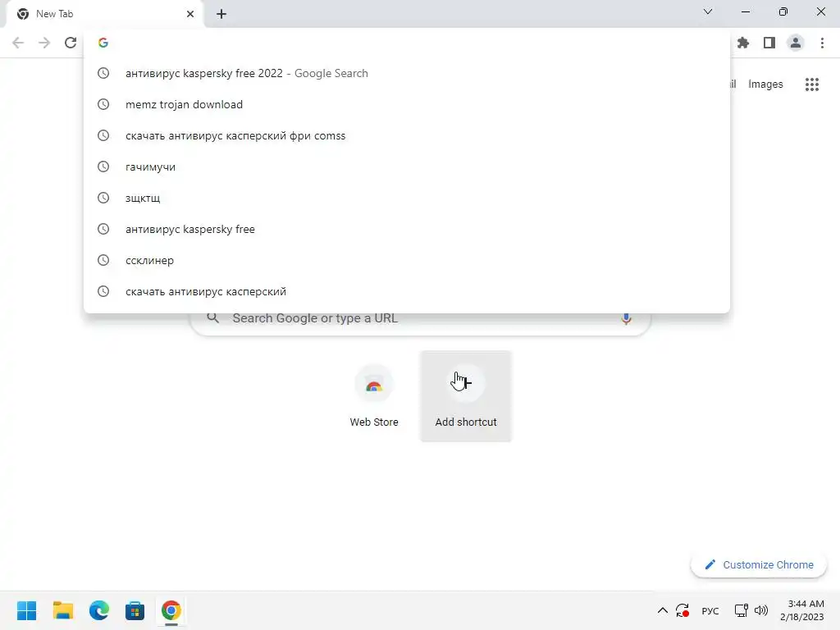
Task: Open the Extensions puzzle icon
Action: (743, 43)
